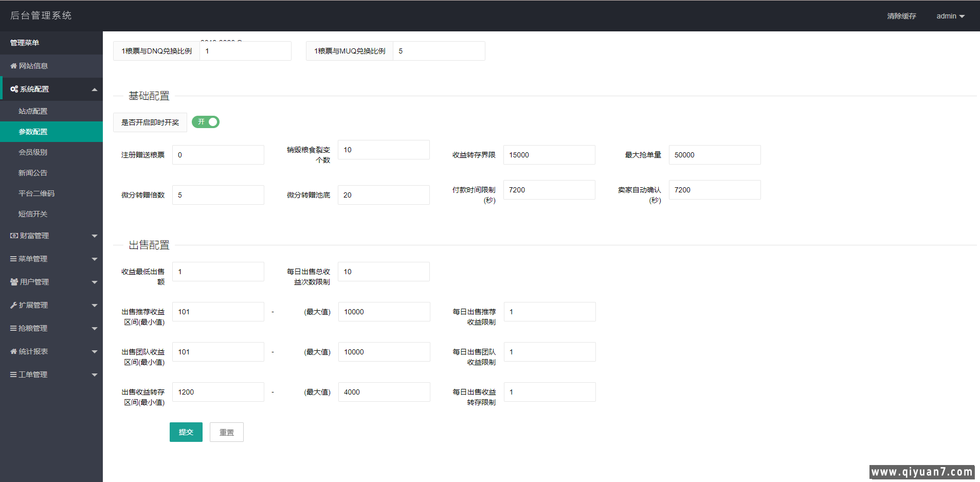The height and width of the screenshot is (482, 980).
Task: Click the 菜单管理 list icon
Action: [x=13, y=259]
